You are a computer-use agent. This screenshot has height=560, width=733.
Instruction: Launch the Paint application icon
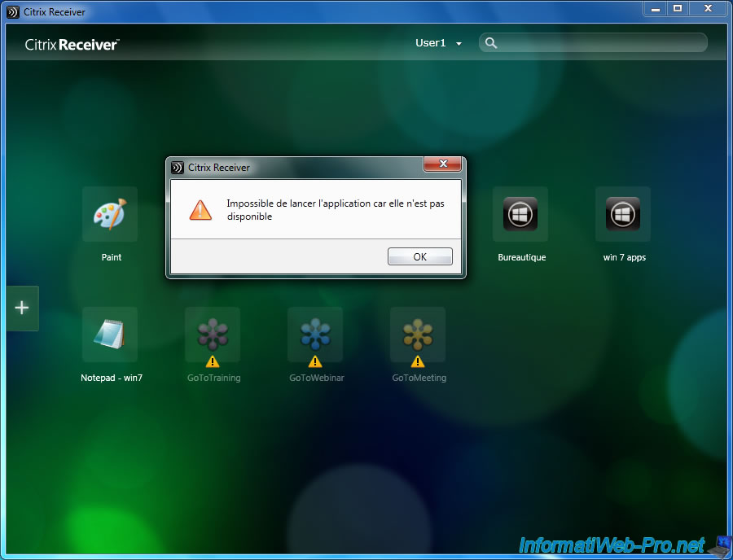[x=110, y=214]
